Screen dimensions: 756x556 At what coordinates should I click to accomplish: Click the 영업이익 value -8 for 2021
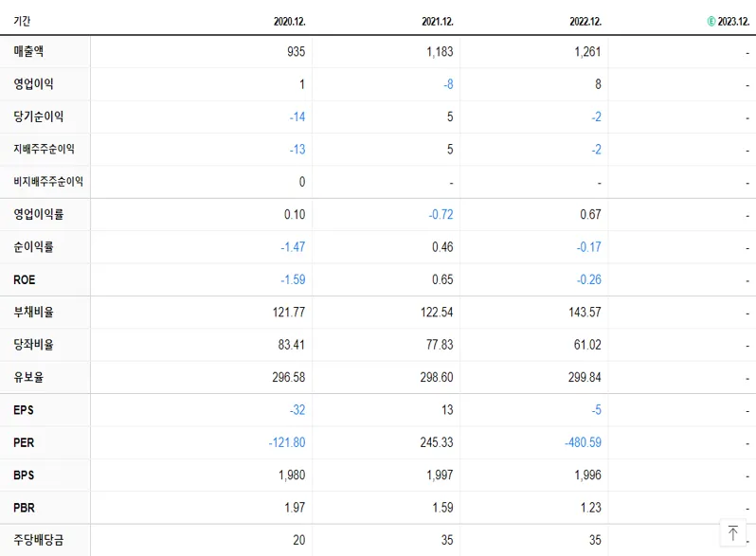(448, 84)
